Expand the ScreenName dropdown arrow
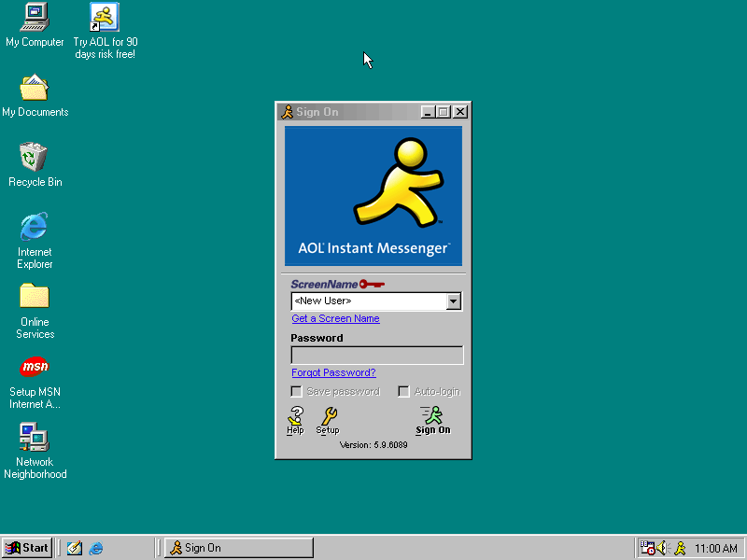 click(454, 301)
